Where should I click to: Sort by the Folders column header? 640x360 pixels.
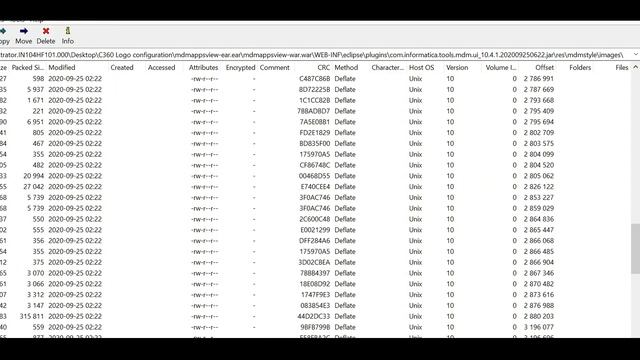point(580,67)
